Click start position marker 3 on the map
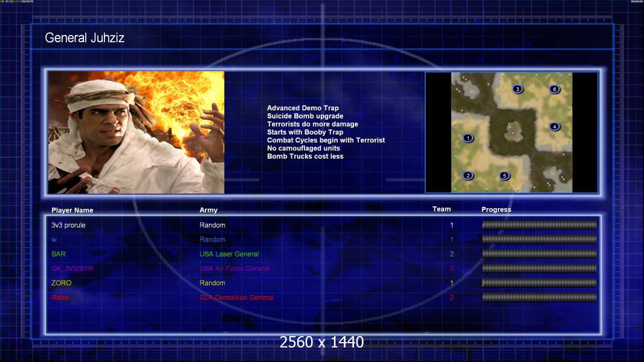644x362 pixels. [x=518, y=89]
